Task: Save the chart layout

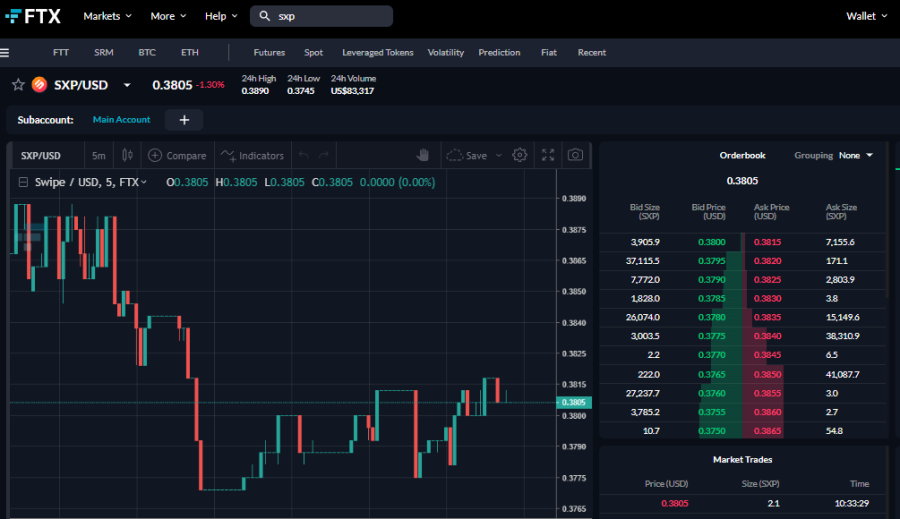Action: (x=467, y=156)
